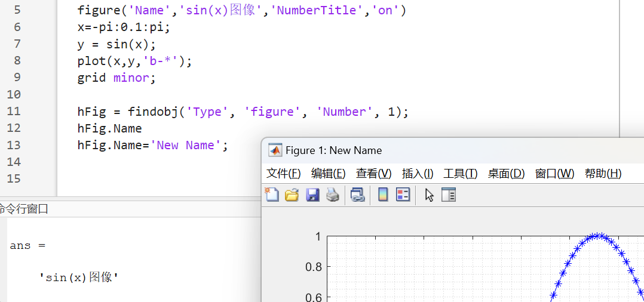Open a file using the folder icon
This screenshot has width=644, height=302.
pos(292,195)
